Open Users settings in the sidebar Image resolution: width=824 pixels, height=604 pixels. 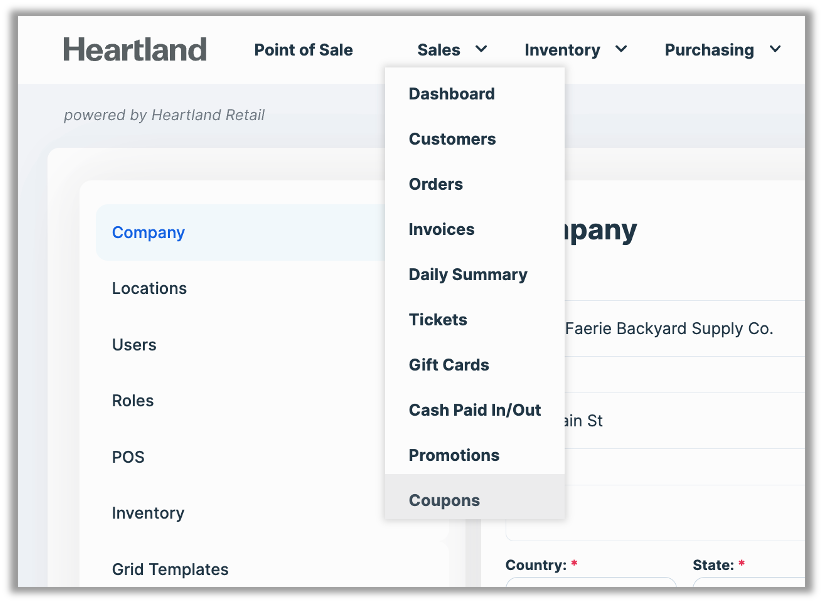click(x=134, y=345)
